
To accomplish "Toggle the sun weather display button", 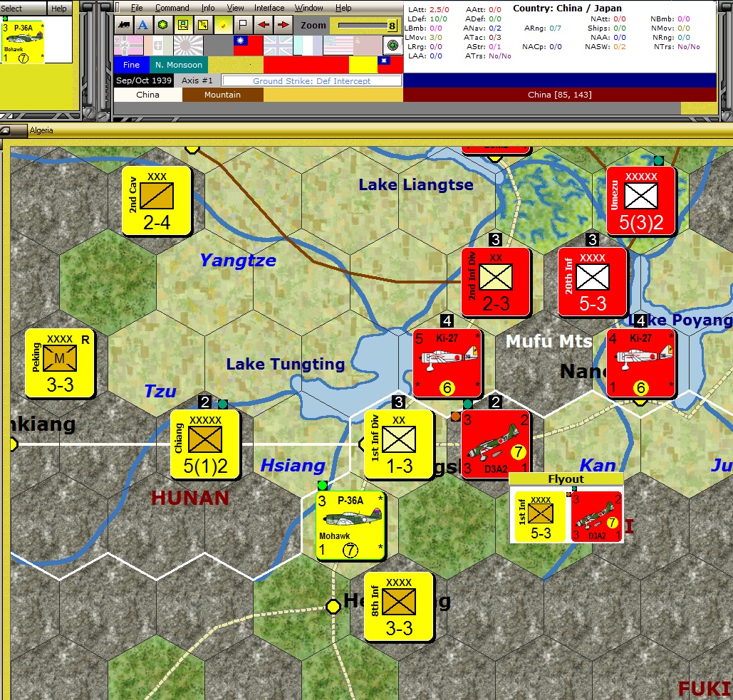I will click(x=223, y=25).
